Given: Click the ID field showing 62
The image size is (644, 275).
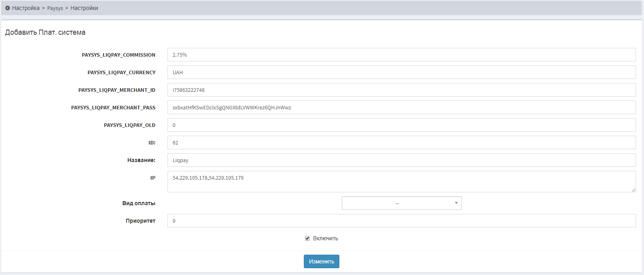Looking at the screenshot, I should click(x=401, y=142).
